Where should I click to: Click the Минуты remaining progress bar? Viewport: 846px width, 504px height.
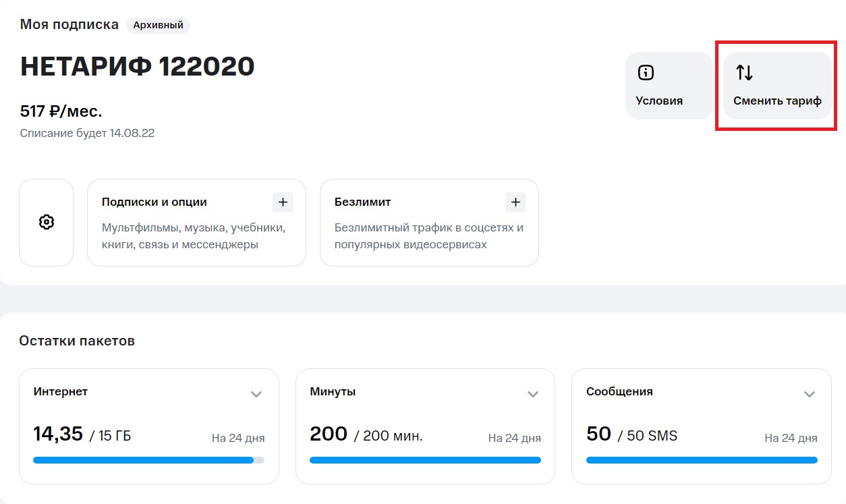coord(425,460)
